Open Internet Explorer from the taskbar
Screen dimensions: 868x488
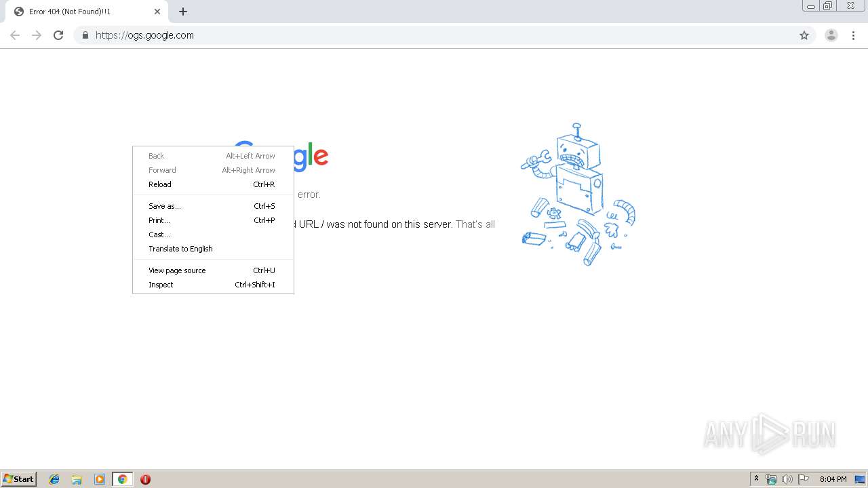pos(54,479)
